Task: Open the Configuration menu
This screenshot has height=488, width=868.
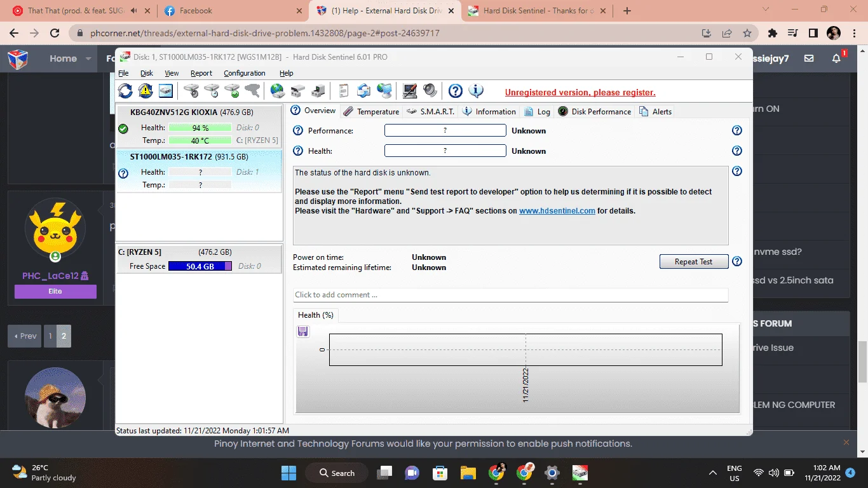Action: (245, 73)
